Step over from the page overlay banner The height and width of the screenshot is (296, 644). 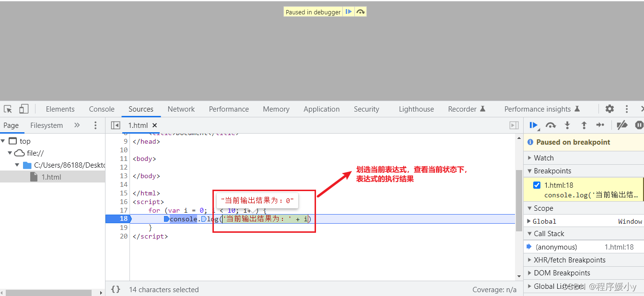point(361,12)
